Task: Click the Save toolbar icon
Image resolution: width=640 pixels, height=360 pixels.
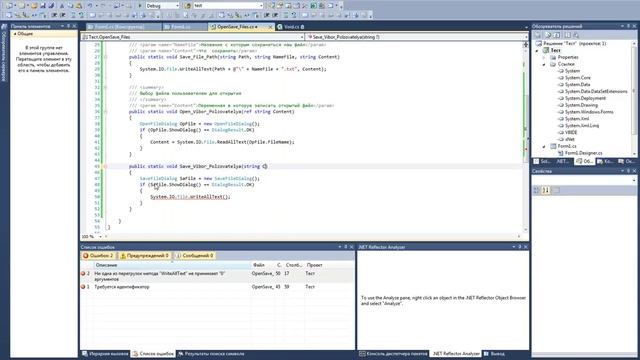Action: pos(42,6)
